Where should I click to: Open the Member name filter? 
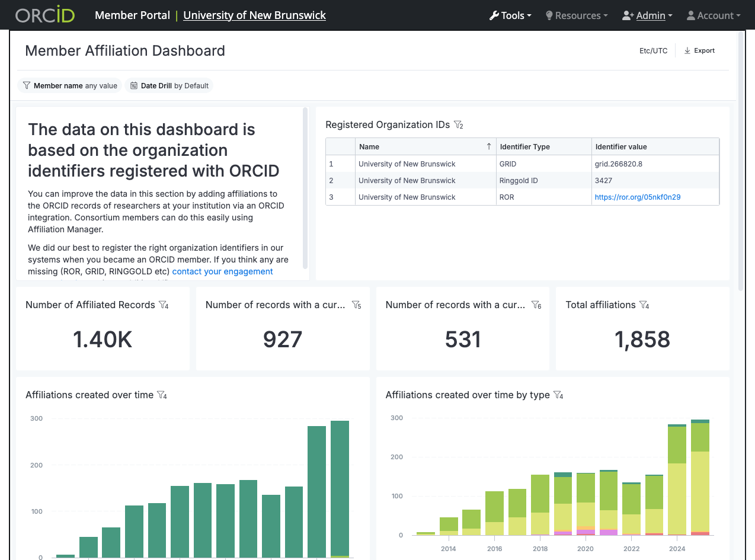coord(70,85)
